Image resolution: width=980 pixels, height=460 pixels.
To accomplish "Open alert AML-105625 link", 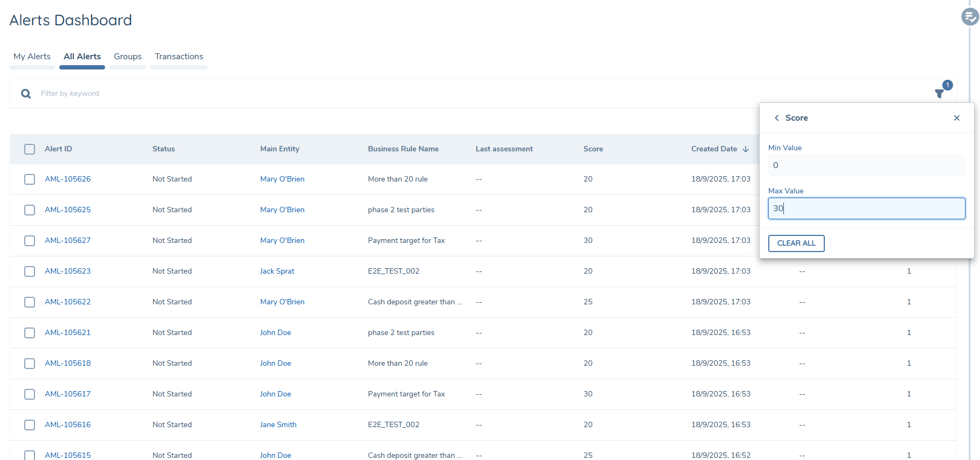I will [68, 210].
